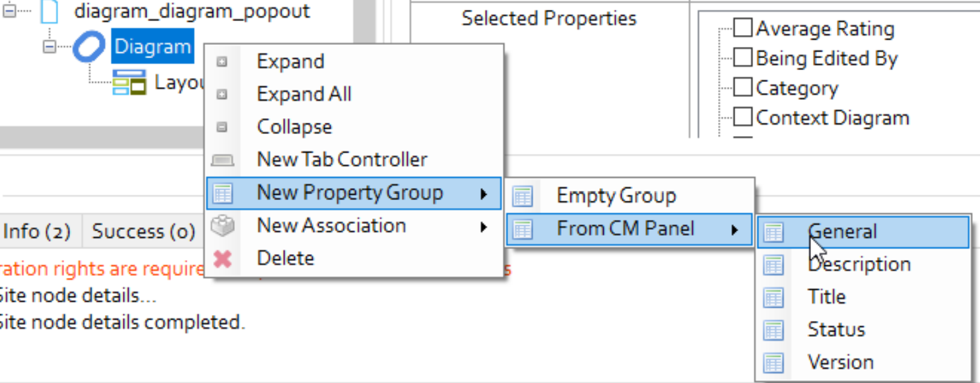Switch to the Success (0) tab
This screenshot has width=980, height=383.
(x=143, y=231)
